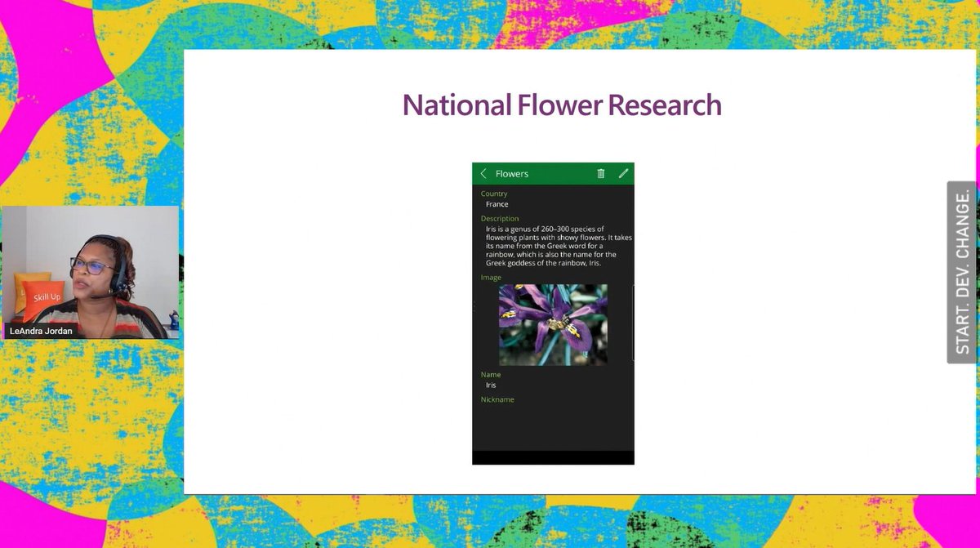Select the Country field label
Viewport: 980px width, 548px height.
click(x=494, y=194)
